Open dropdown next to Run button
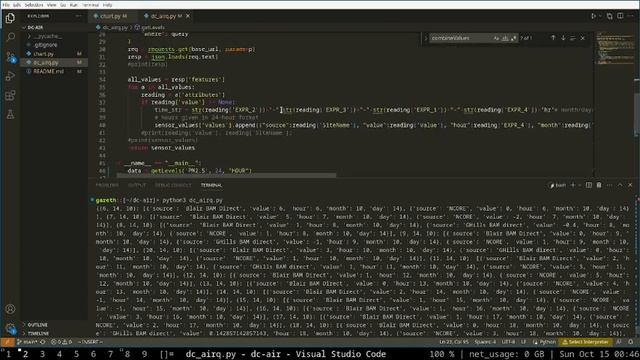Viewport: 640px width, 360px height. (600, 16)
